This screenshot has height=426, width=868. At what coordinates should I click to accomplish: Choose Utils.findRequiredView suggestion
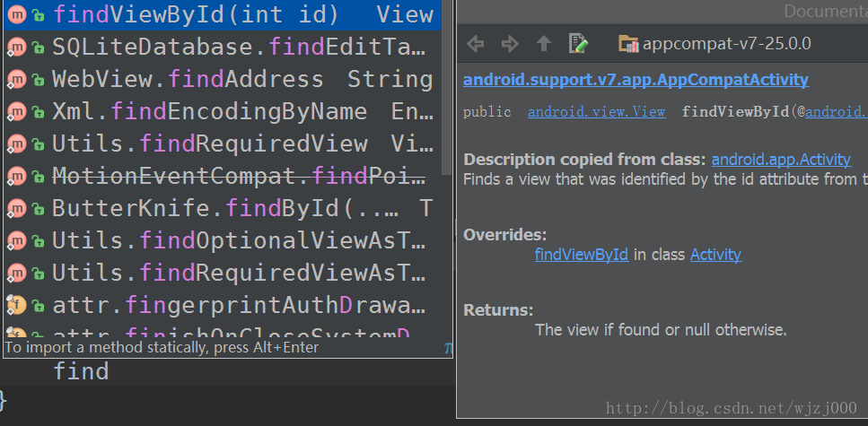pyautogui.click(x=223, y=143)
